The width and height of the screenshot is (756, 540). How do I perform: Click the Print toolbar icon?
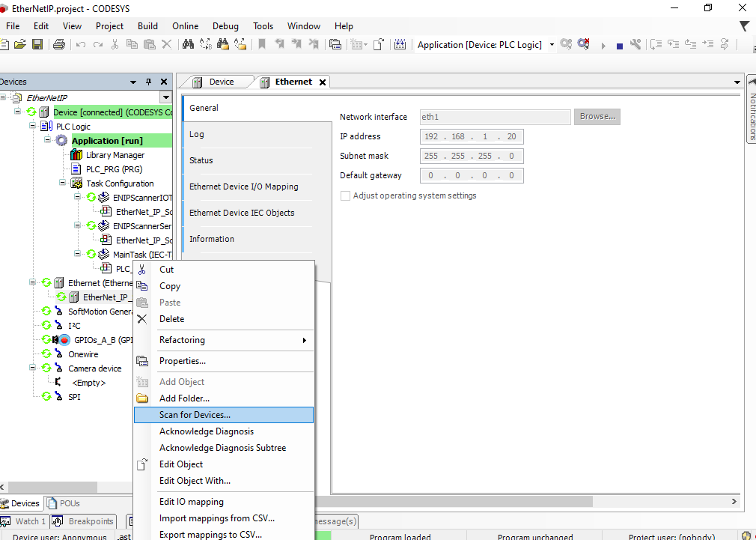click(x=58, y=45)
